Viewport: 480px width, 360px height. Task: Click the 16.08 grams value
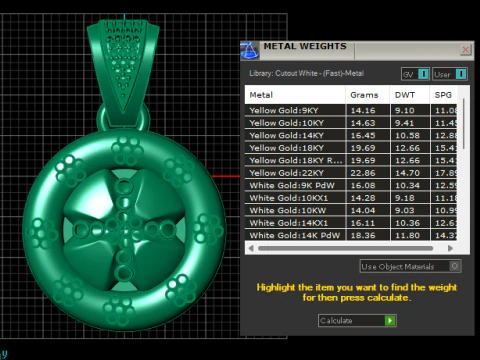[x=363, y=186]
